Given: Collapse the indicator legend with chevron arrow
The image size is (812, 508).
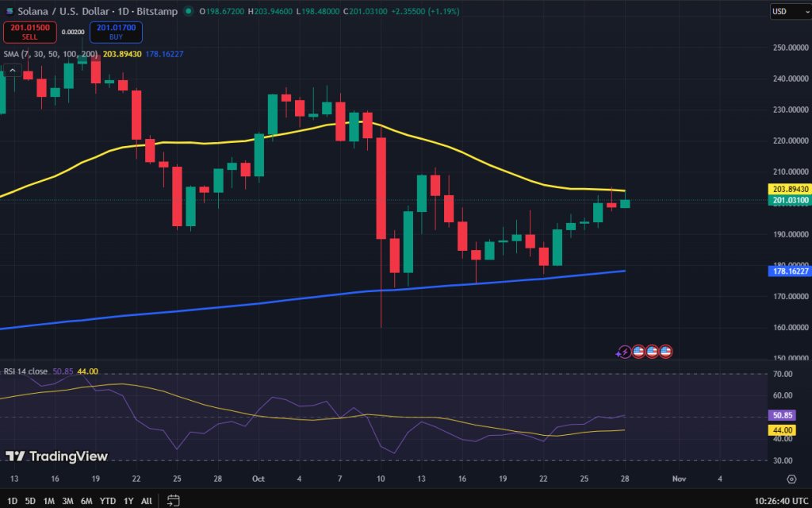Looking at the screenshot, I should (13, 70).
